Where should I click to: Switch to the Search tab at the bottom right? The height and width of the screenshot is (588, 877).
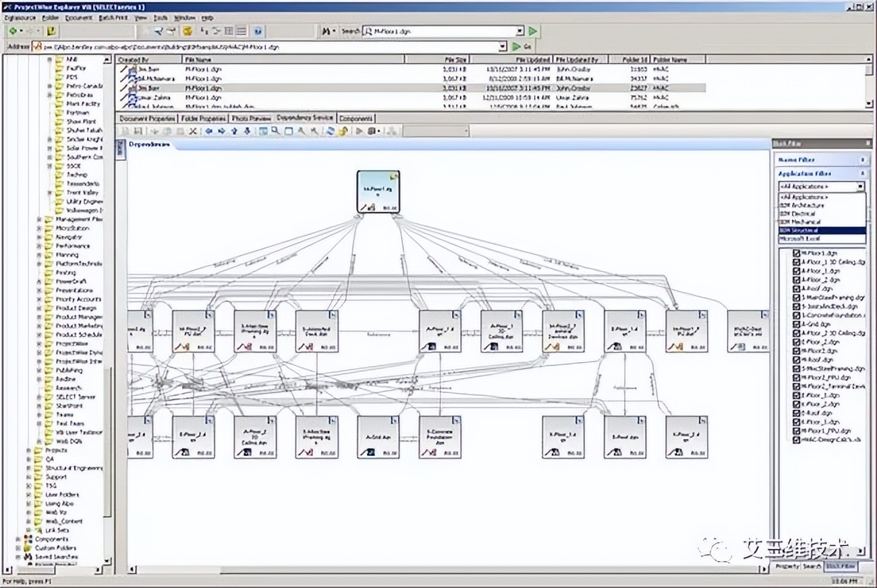[812, 566]
